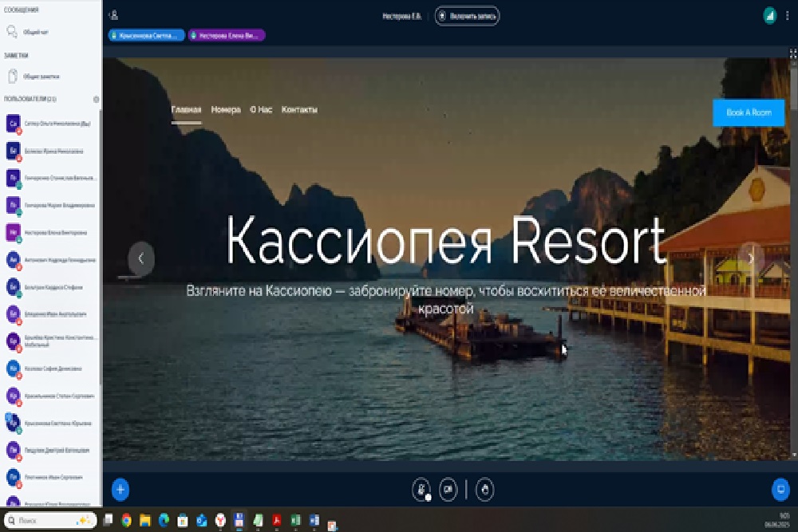This screenshot has width=798, height=532.
Task: Click the share webcam button
Action: (448, 489)
